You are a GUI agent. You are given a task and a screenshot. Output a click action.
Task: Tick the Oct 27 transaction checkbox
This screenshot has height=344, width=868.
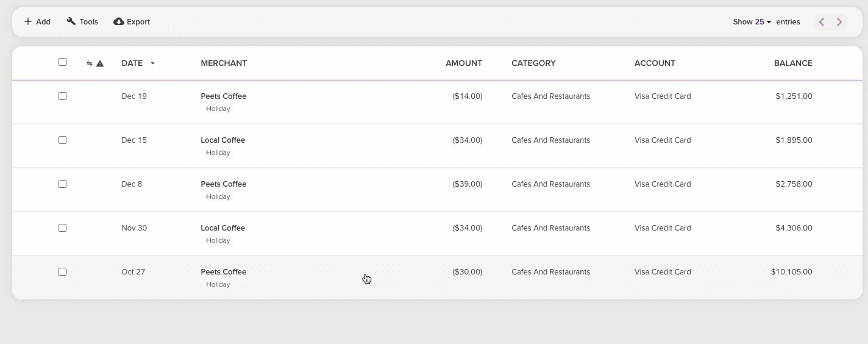coord(62,272)
